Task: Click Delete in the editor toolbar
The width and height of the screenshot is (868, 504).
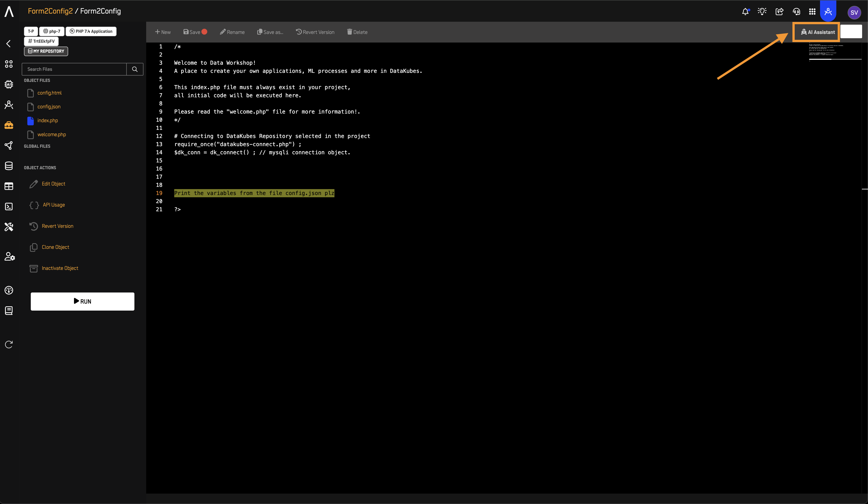Action: click(x=357, y=32)
